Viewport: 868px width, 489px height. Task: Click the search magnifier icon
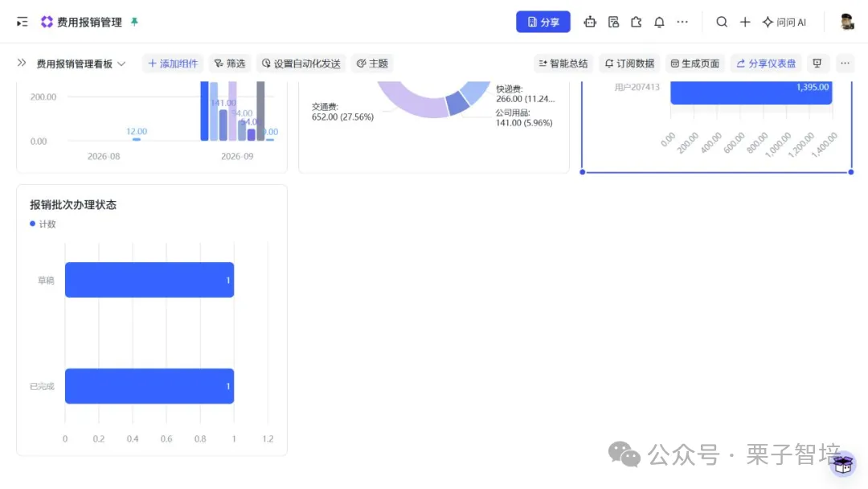(x=722, y=23)
